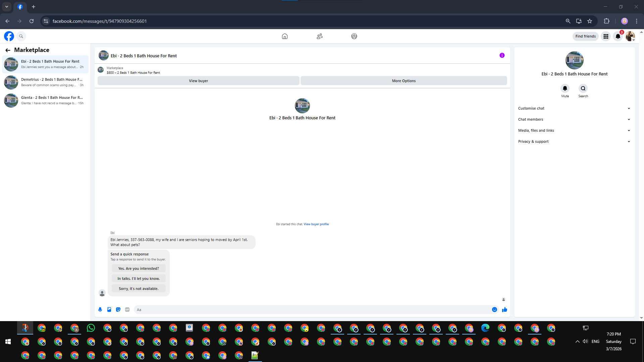Open the notifications bell with 3 alerts

618,36
